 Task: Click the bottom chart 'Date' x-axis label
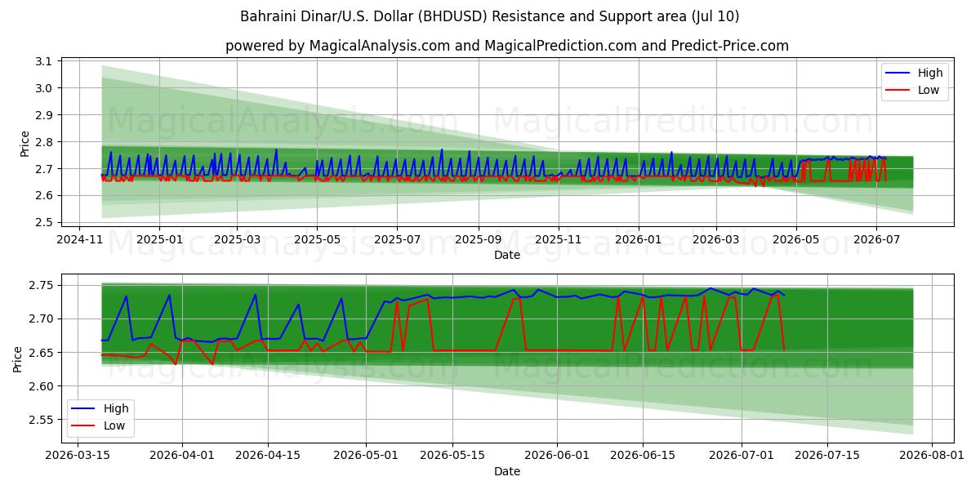(x=507, y=471)
